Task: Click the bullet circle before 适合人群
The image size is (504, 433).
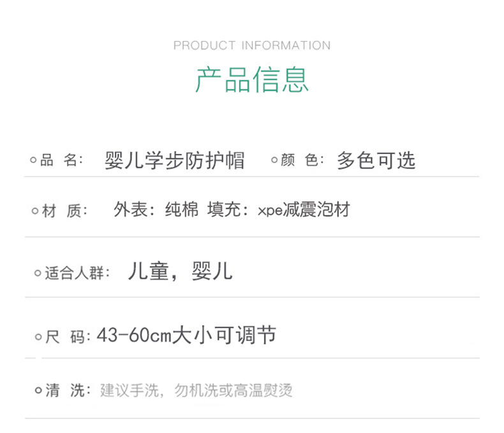Action: (x=37, y=273)
